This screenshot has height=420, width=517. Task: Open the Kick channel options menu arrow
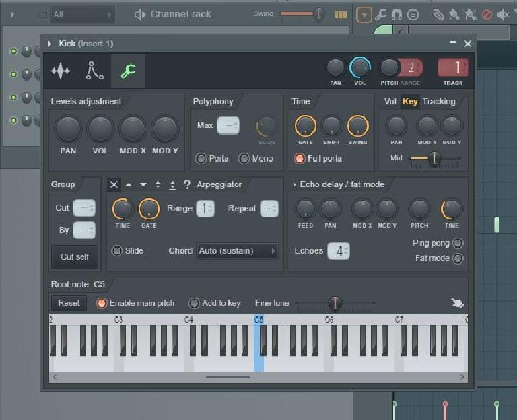tap(50, 44)
